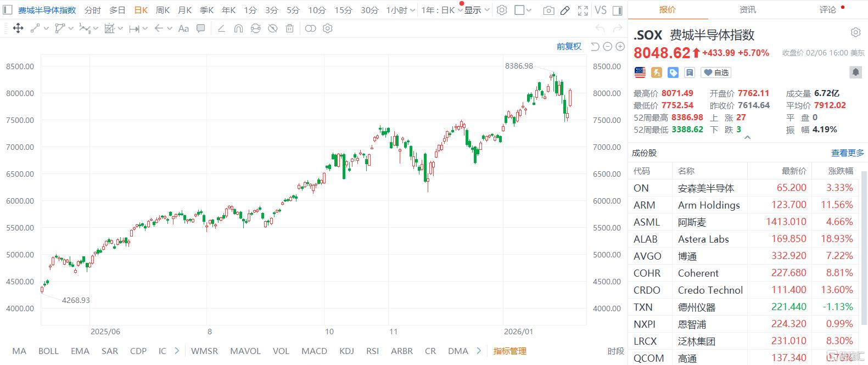Click the 指标管理 indicator management button

(x=509, y=351)
